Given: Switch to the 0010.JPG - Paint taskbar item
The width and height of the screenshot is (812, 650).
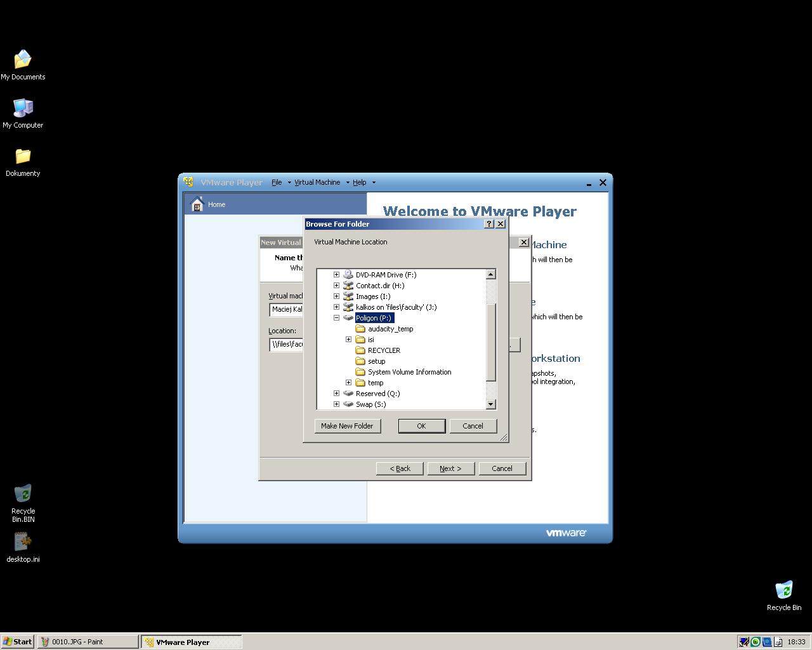Looking at the screenshot, I should tap(88, 642).
